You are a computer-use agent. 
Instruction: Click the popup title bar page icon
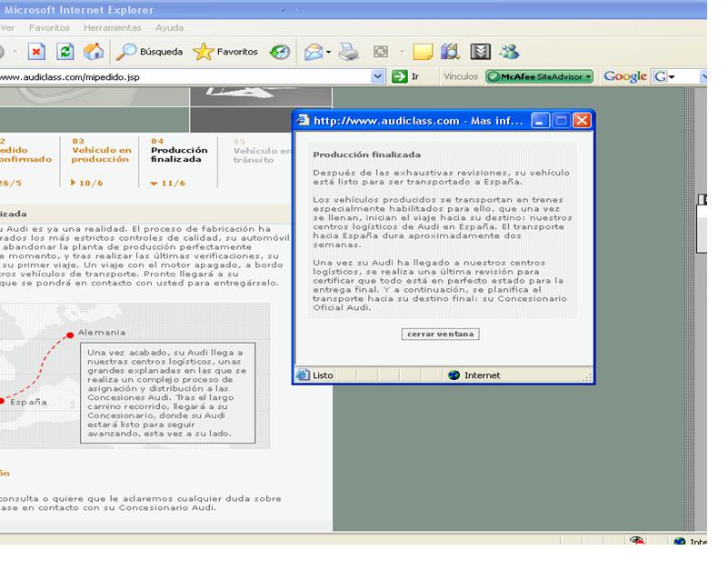(x=304, y=120)
